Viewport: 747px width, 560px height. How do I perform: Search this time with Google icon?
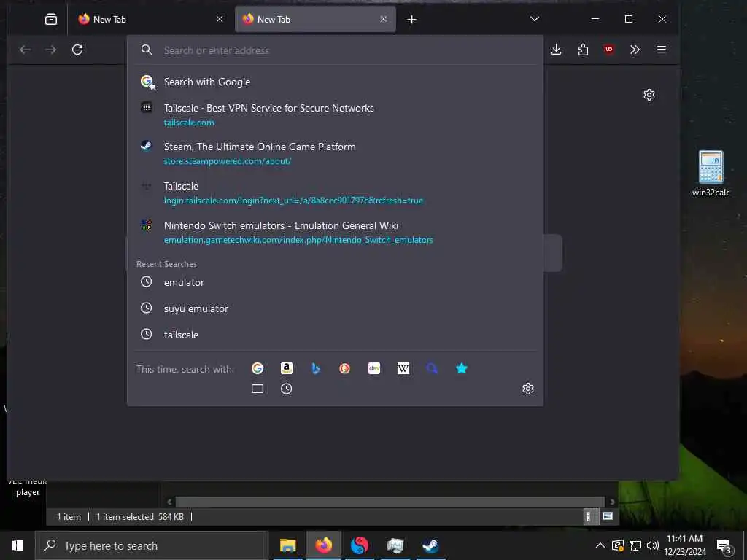click(258, 368)
